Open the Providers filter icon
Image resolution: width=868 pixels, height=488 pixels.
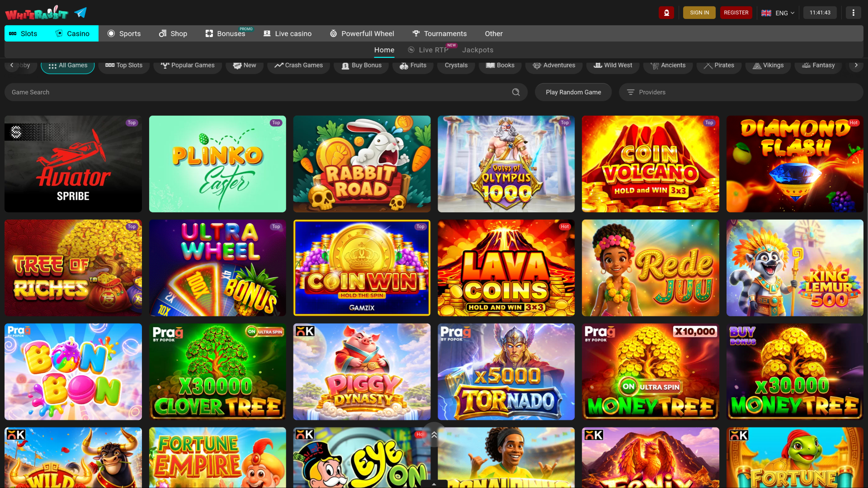click(x=631, y=92)
